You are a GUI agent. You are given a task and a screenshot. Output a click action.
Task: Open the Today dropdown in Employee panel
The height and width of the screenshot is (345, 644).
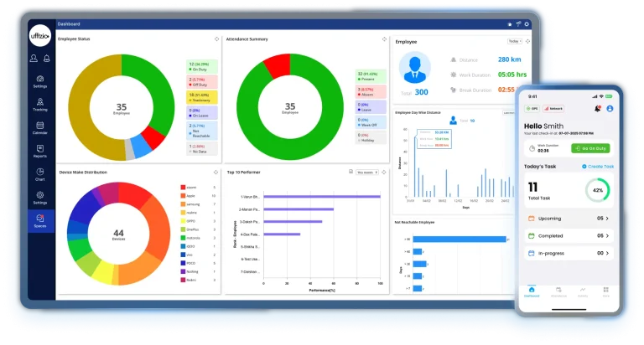tap(514, 41)
